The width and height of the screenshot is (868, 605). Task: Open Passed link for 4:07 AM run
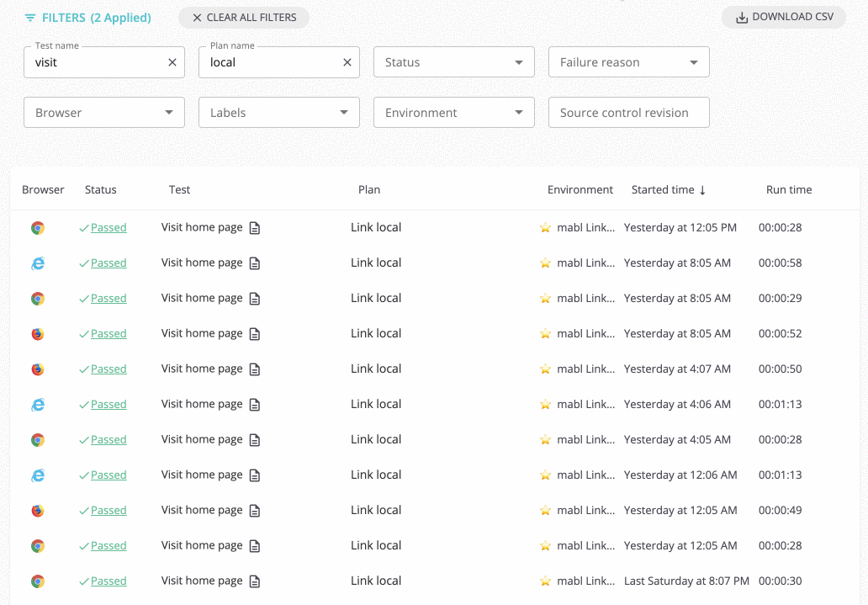[x=108, y=369]
